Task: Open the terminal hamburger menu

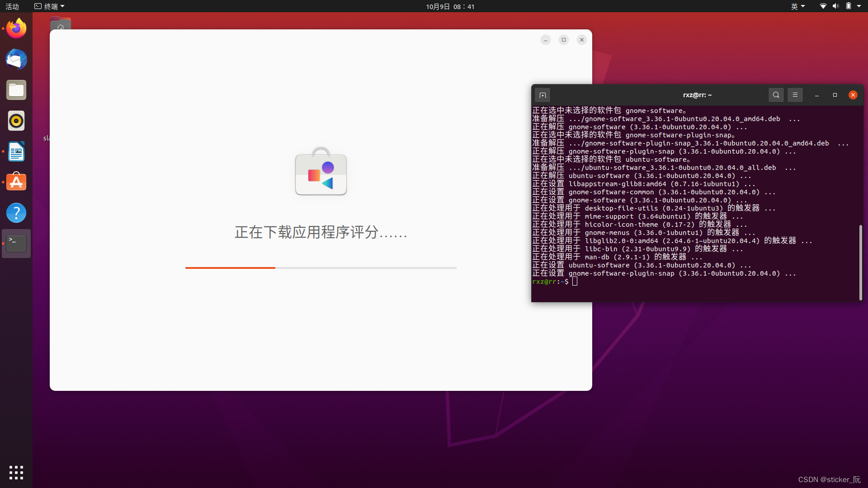Action: tap(795, 95)
